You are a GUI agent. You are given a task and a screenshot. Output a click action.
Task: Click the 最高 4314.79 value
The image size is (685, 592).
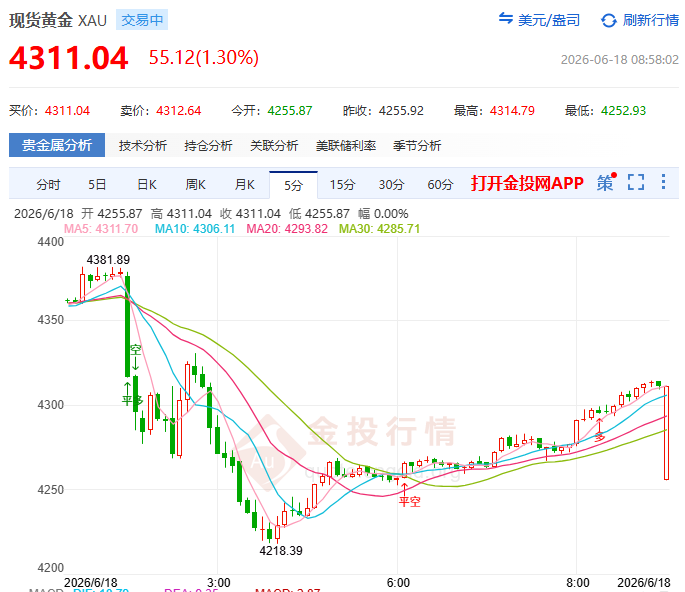(x=512, y=111)
